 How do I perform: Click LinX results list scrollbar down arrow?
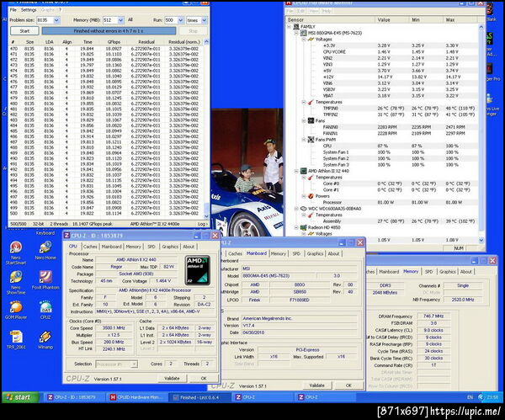click(206, 216)
